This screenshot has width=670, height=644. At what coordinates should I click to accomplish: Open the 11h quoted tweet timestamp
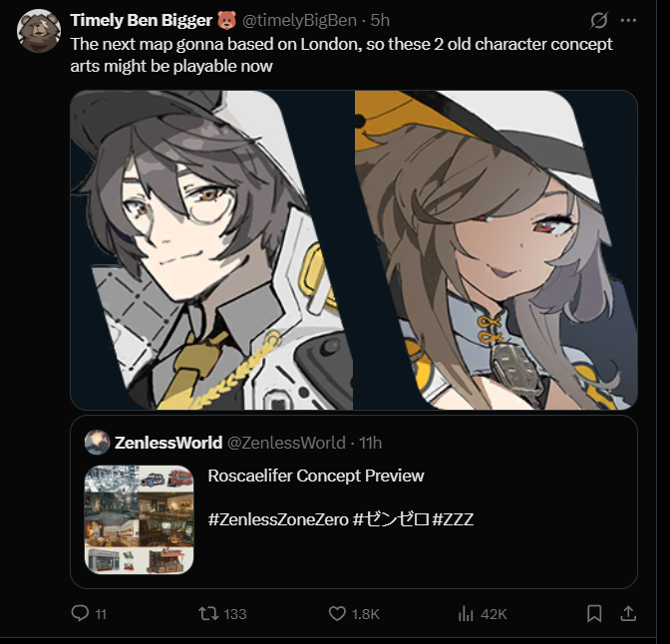click(371, 443)
